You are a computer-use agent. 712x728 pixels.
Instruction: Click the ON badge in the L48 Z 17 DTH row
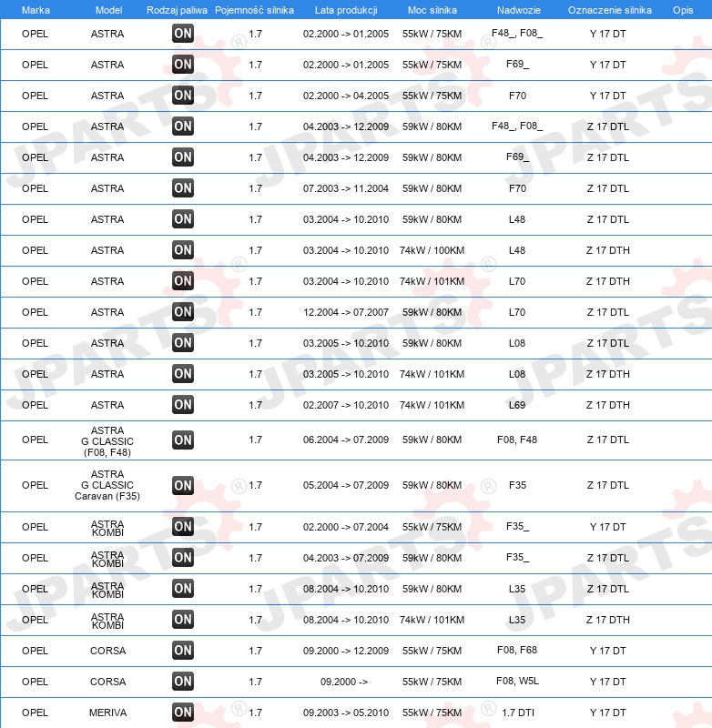tap(182, 250)
